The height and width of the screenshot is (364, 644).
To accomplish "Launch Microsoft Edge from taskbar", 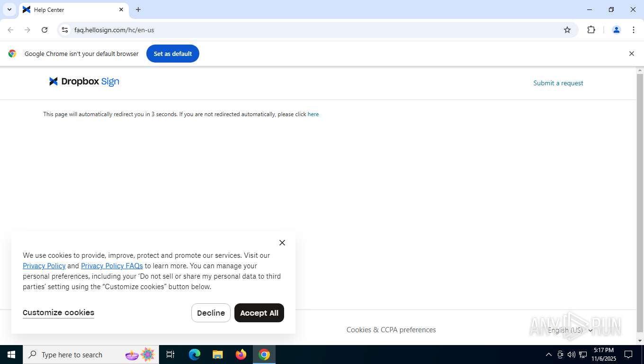I will (195, 355).
